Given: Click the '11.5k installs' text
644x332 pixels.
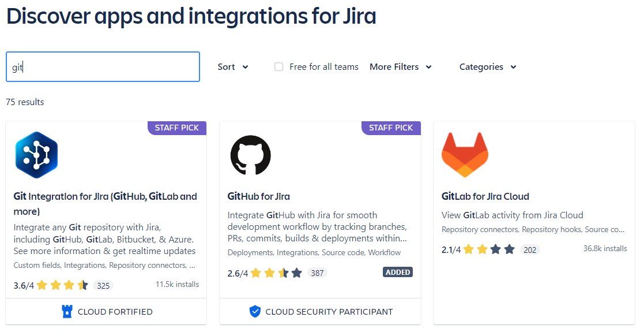Looking at the screenshot, I should click(177, 284).
